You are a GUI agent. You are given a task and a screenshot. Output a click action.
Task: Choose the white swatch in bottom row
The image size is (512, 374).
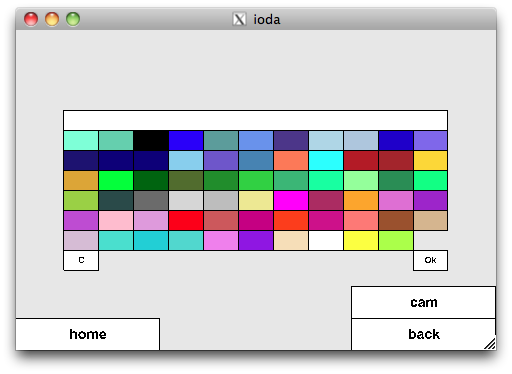pyautogui.click(x=326, y=241)
